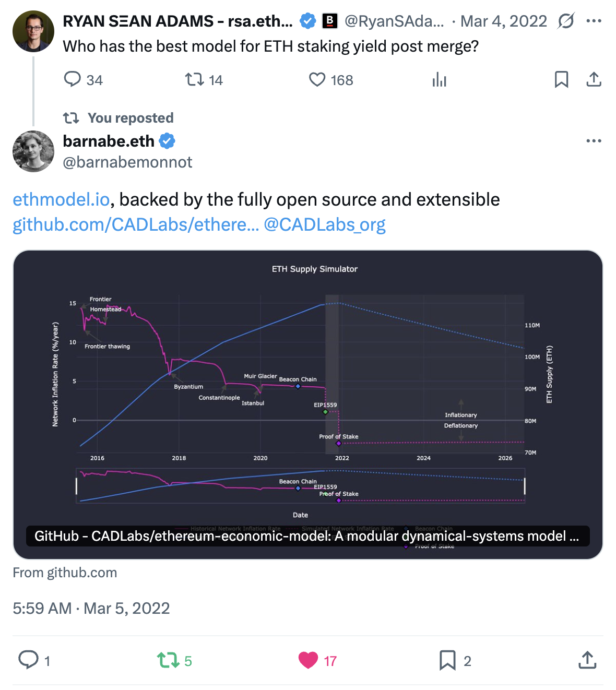Viewport: 616px width, 690px height.
Task: Open barnabe.eth's profile picture
Action: [33, 151]
